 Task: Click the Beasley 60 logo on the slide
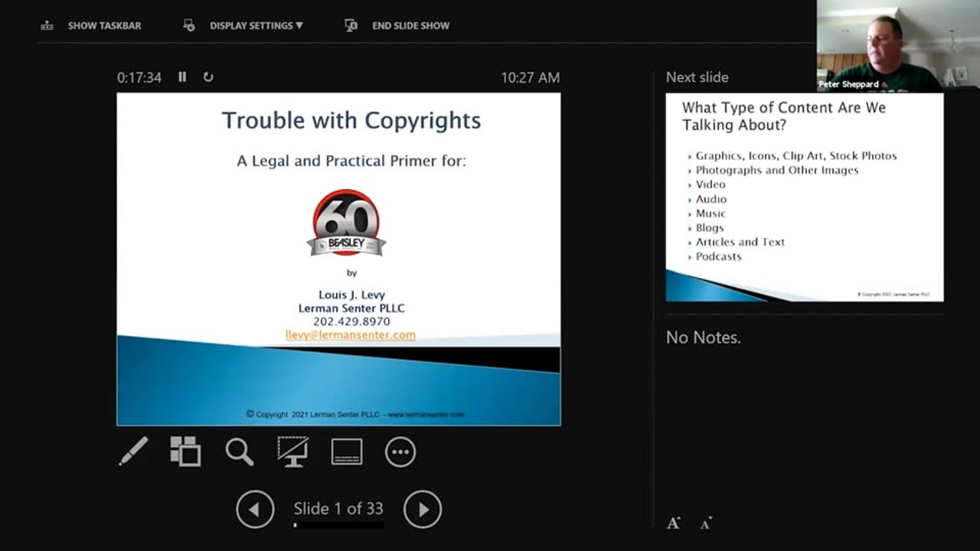tap(347, 223)
